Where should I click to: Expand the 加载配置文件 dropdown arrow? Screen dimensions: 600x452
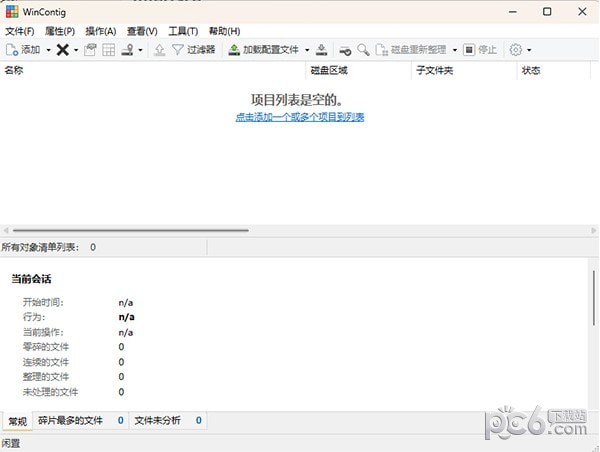[307, 50]
